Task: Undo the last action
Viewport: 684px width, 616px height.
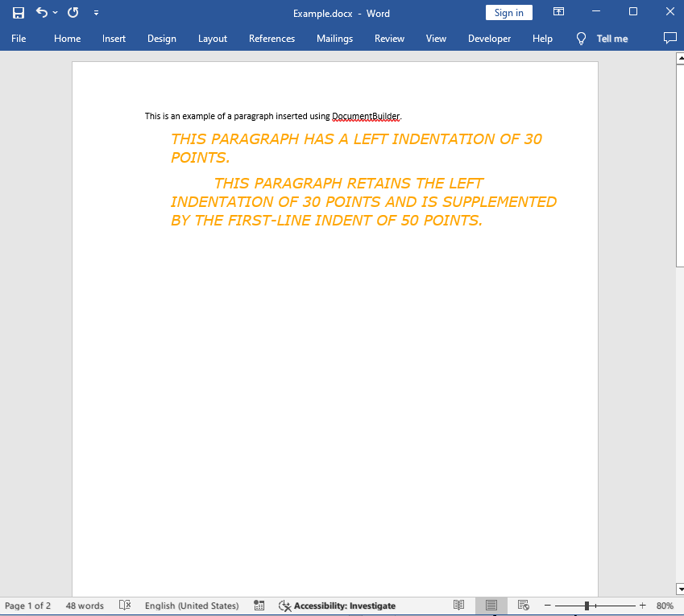Action: click(42, 12)
